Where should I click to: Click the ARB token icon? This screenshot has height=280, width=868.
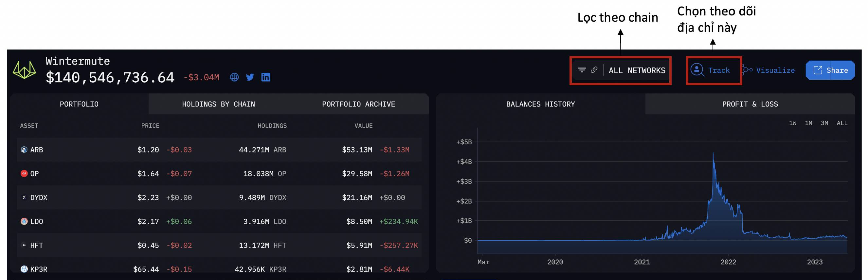pyautogui.click(x=24, y=150)
